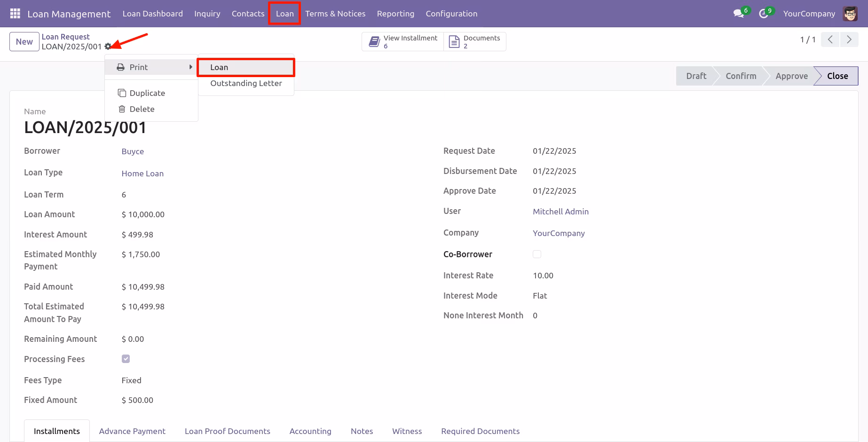Click the Draft status stage
The width and height of the screenshot is (868, 442).
click(x=696, y=76)
